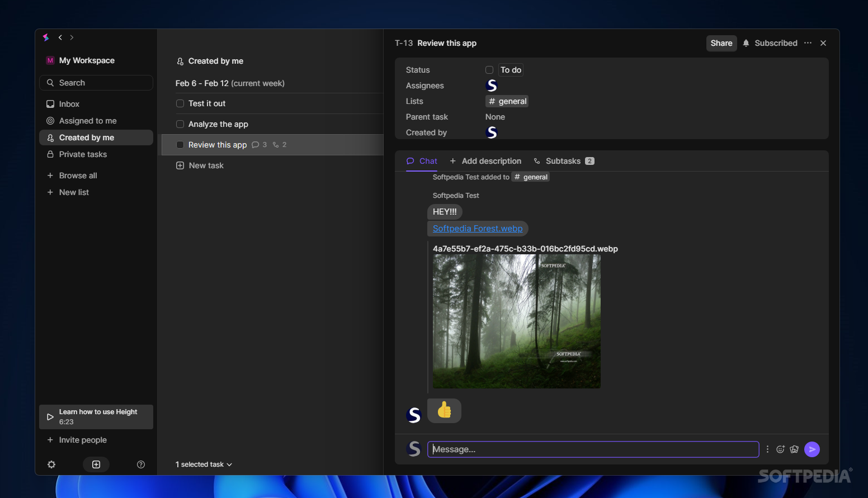The image size is (868, 498).
Task: Set Parent task currently None
Action: coord(495,117)
